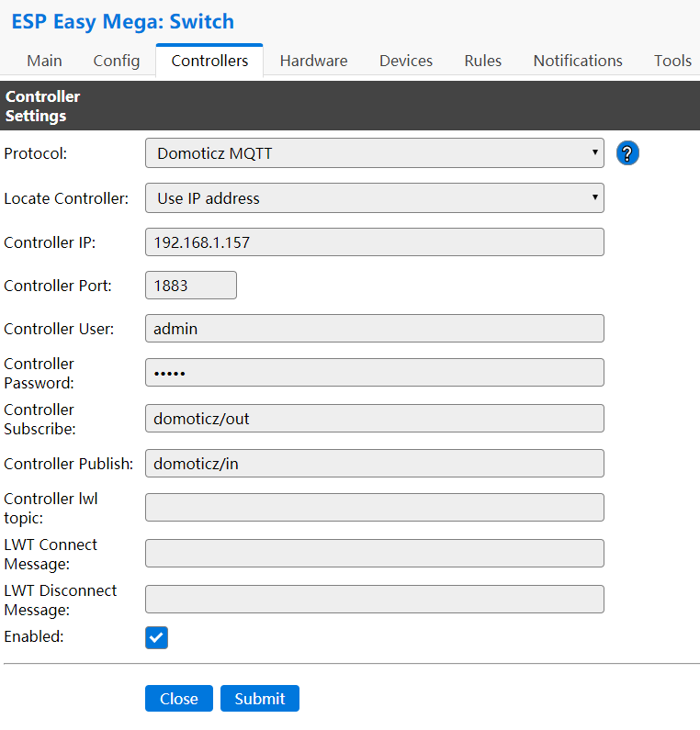Switch to the Config tab
Viewport: 700px width, 730px height.
click(117, 61)
